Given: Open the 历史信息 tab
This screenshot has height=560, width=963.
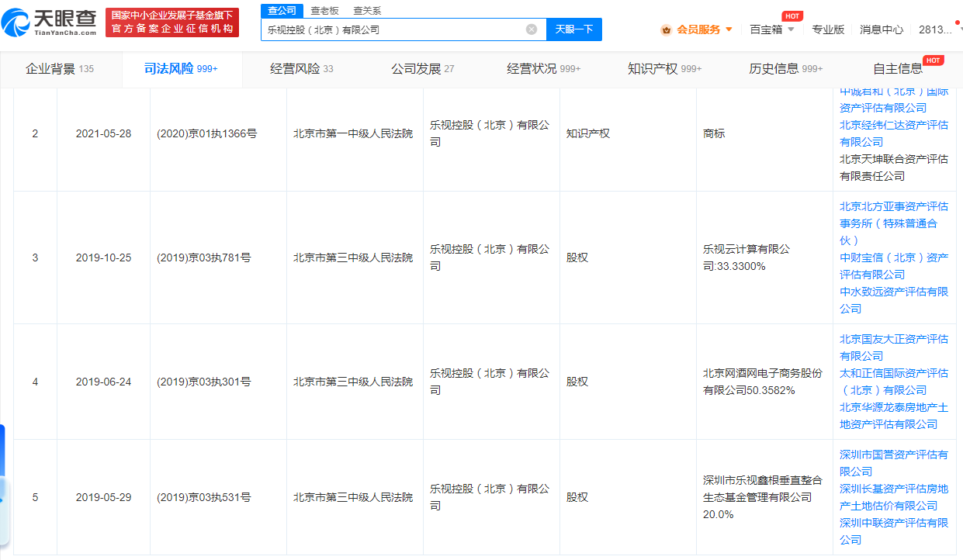Looking at the screenshot, I should [786, 69].
